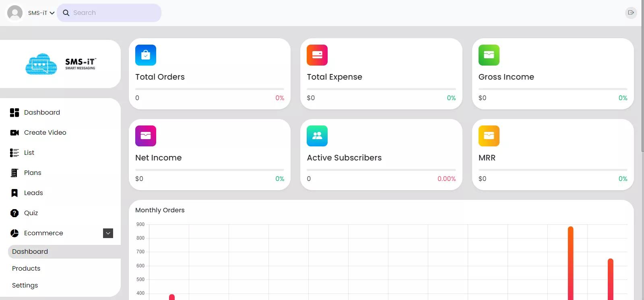
Task: Click the user avatar icon
Action: [15, 13]
